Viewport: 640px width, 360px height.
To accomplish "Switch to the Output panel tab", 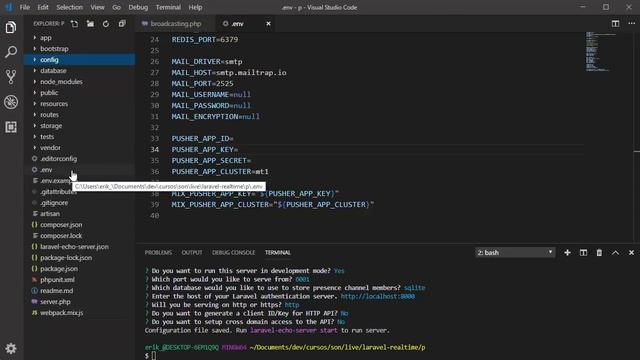I will coord(192,253).
